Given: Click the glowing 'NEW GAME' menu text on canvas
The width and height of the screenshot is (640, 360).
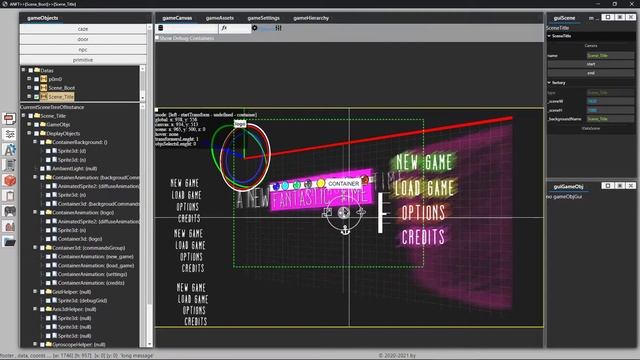Looking at the screenshot, I should [424, 162].
